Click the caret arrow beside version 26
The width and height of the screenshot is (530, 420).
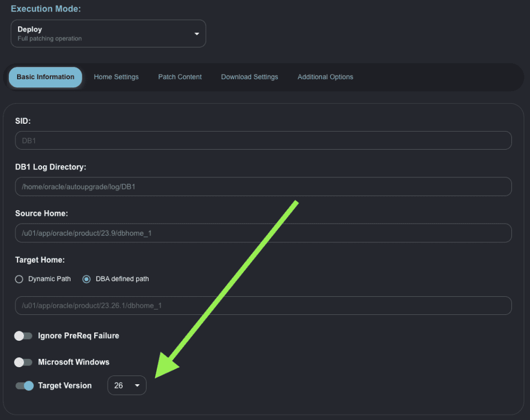pyautogui.click(x=137, y=386)
